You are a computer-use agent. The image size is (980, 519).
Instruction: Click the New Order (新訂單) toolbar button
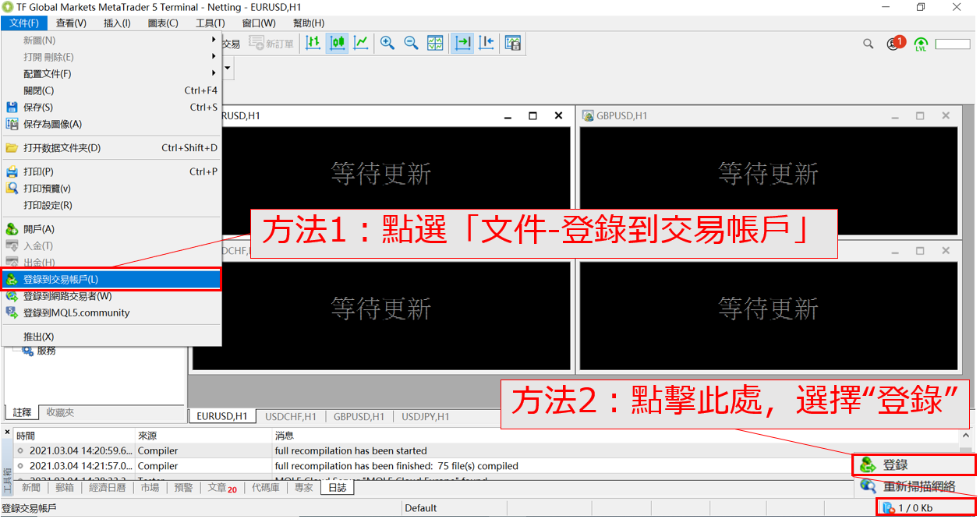pos(271,44)
